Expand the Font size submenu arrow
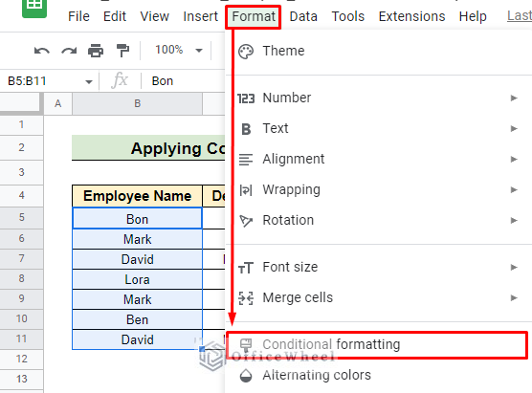Viewport: 532px width, 393px height. (514, 267)
